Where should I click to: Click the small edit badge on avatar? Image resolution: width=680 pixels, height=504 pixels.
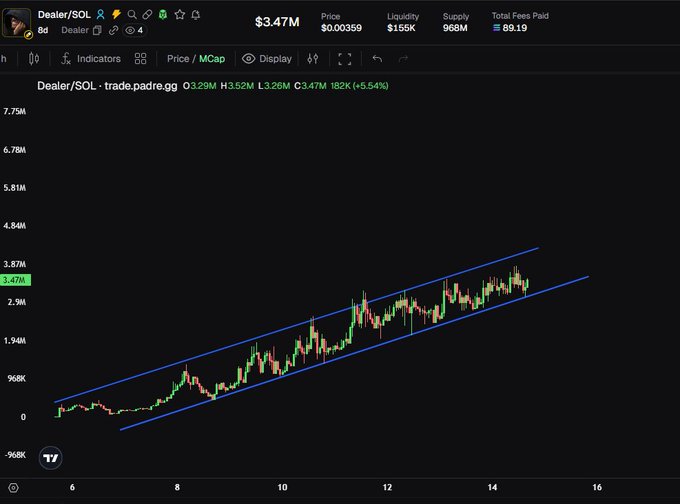pyautogui.click(x=28, y=35)
